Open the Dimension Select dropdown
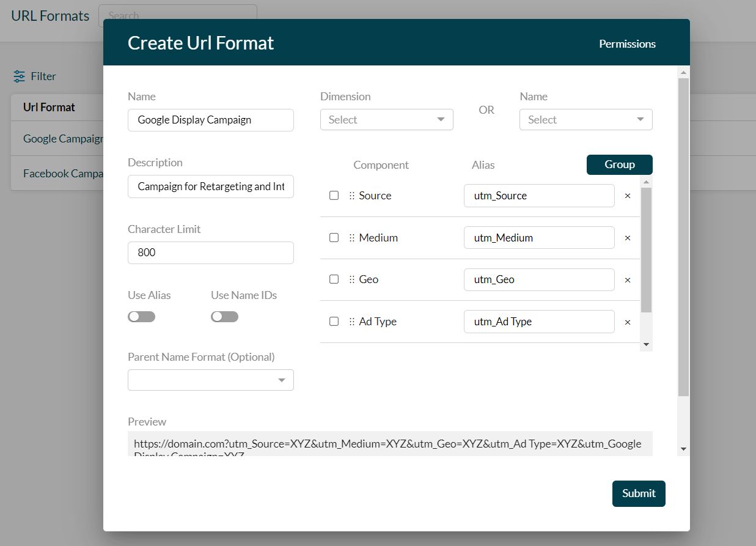The width and height of the screenshot is (756, 546). click(386, 119)
